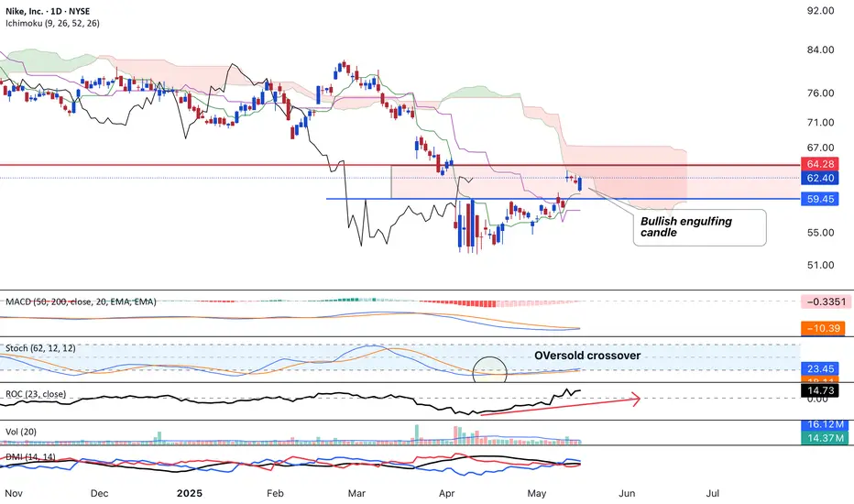This screenshot has height=504, width=854.
Task: Select the black ROC value label 14.73
Action: pyautogui.click(x=820, y=390)
